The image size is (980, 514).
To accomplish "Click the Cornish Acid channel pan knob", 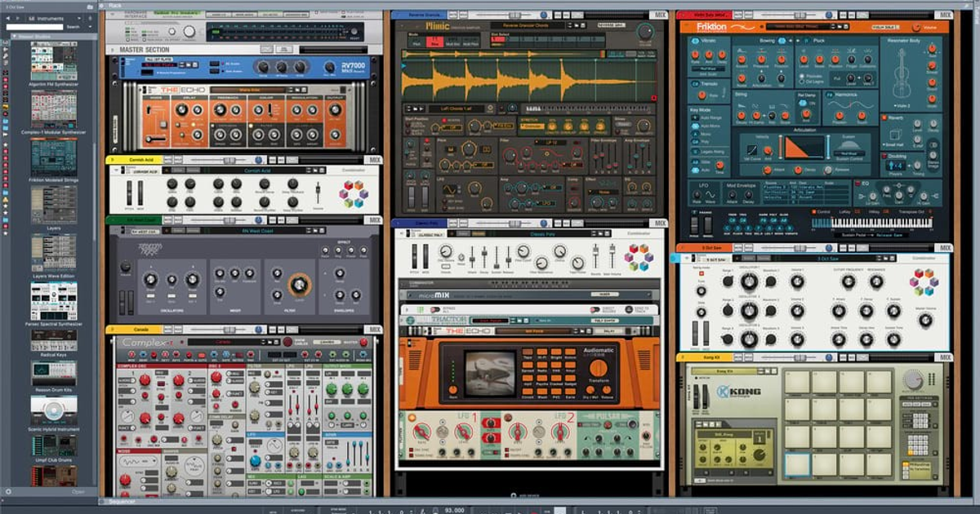I will (x=258, y=161).
